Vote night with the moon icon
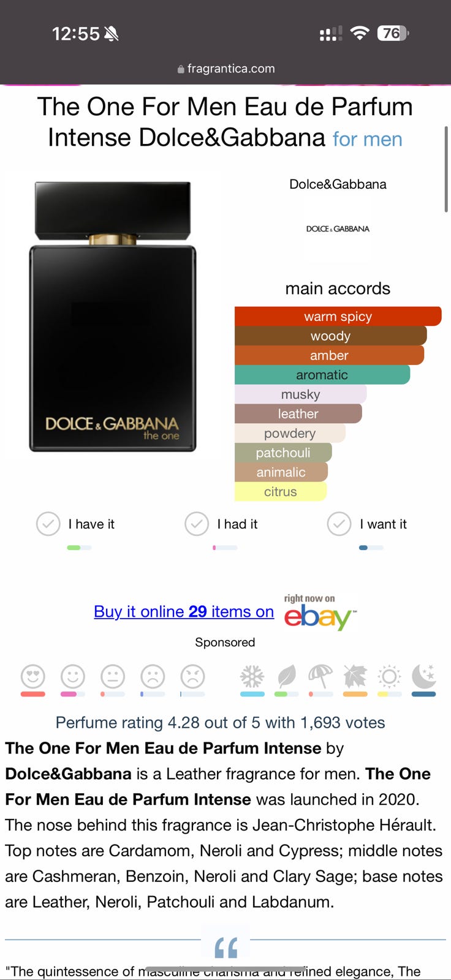This screenshot has width=451, height=980. [x=423, y=677]
